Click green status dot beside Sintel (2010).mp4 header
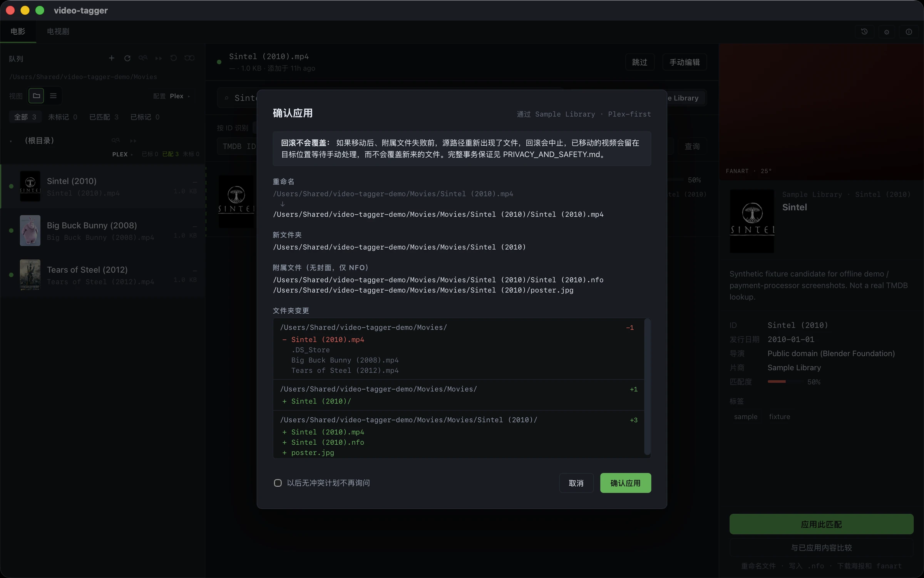 pos(219,62)
